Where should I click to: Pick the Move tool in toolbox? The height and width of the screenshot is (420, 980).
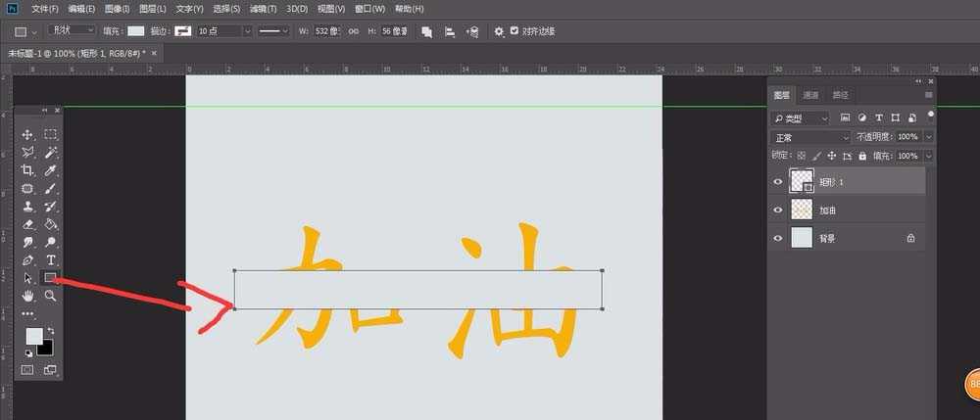coord(28,134)
